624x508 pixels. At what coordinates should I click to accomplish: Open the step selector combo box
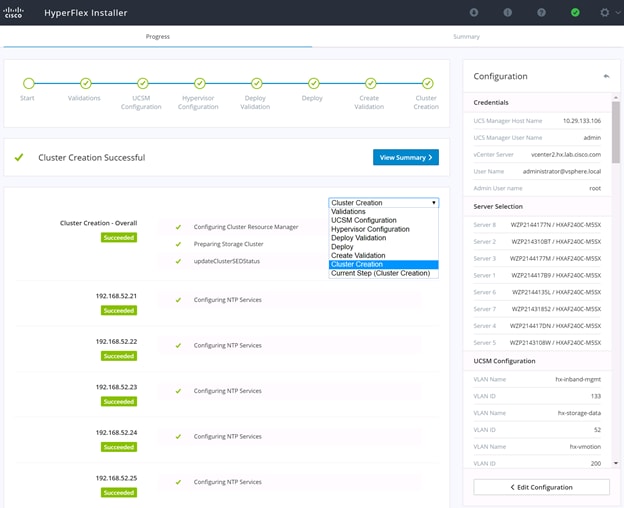[x=384, y=202]
